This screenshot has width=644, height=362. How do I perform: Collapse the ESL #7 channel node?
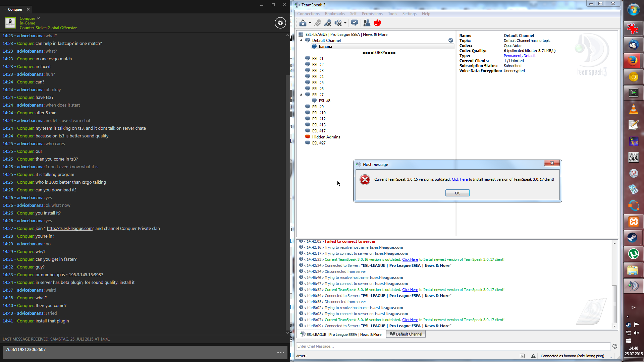pos(301,95)
